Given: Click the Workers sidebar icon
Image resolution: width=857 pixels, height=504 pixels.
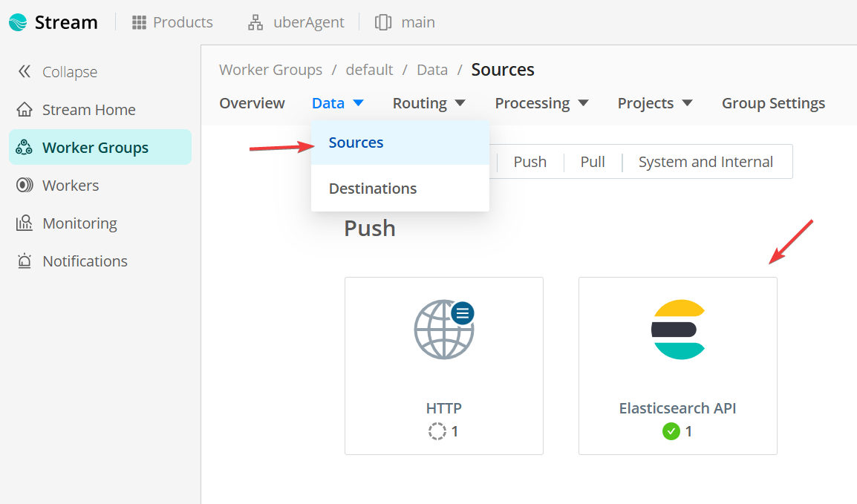Looking at the screenshot, I should click(x=25, y=186).
